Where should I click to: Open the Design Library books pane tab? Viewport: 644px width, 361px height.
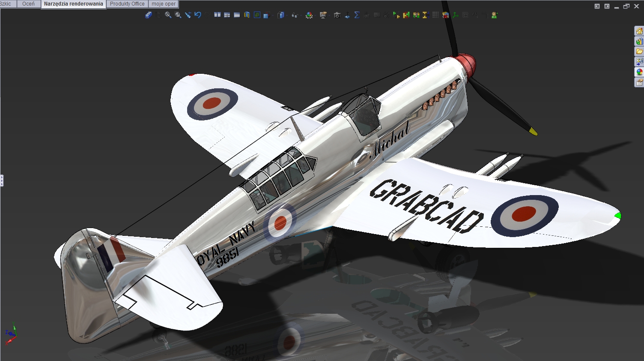pos(639,41)
